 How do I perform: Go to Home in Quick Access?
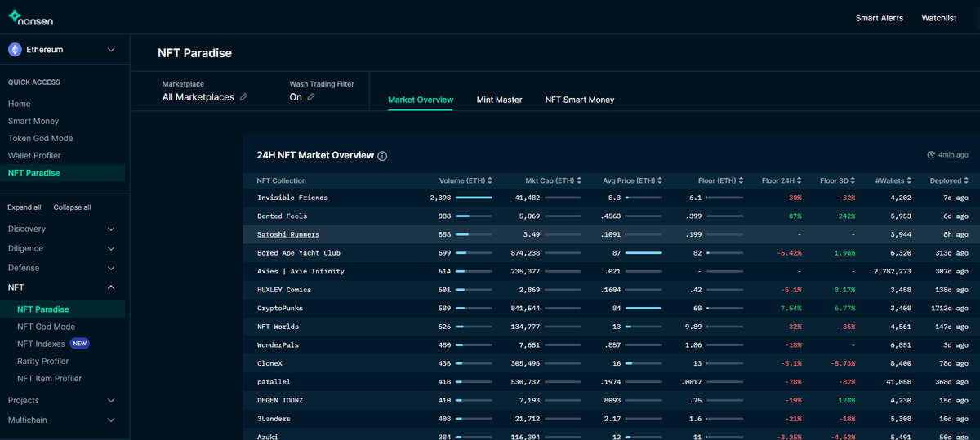(20, 104)
